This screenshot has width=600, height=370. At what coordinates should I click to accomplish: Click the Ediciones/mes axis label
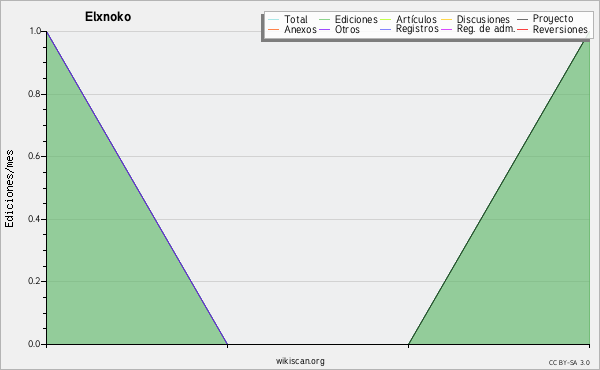point(9,189)
